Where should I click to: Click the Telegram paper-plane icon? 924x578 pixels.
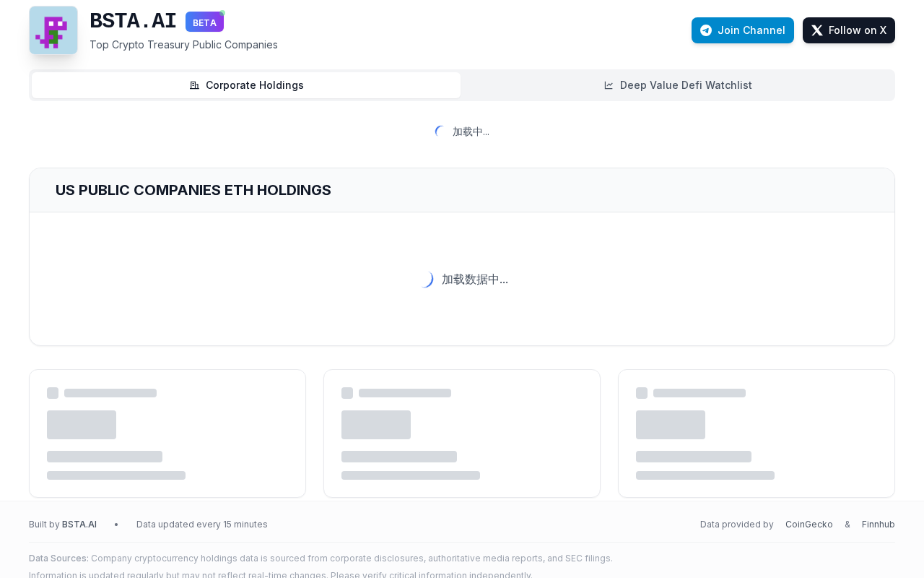706,30
